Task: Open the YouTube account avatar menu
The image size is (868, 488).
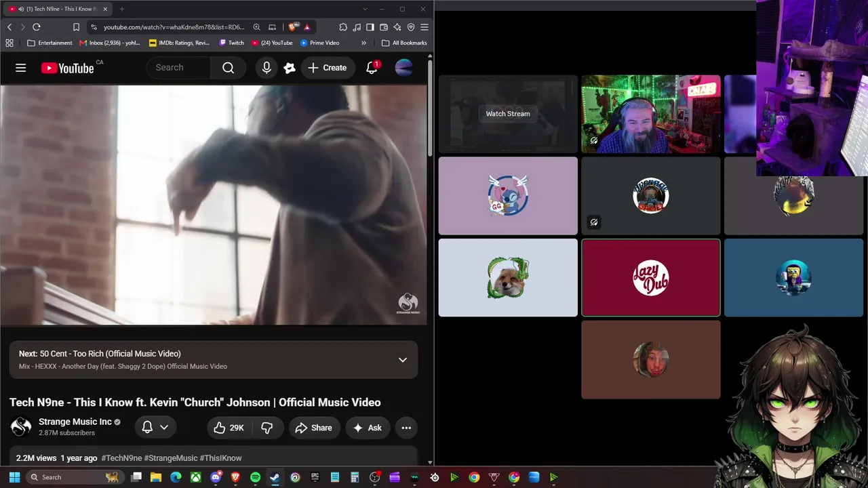Action: pos(403,68)
